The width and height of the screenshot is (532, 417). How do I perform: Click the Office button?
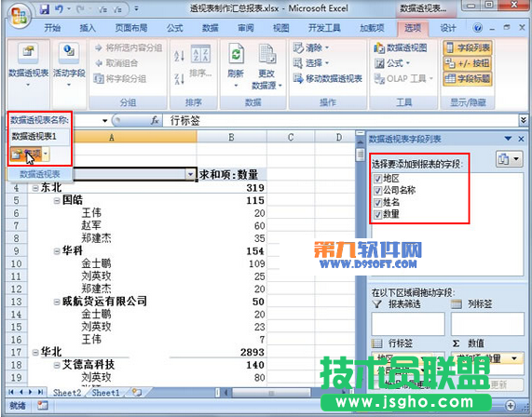coord(19,16)
